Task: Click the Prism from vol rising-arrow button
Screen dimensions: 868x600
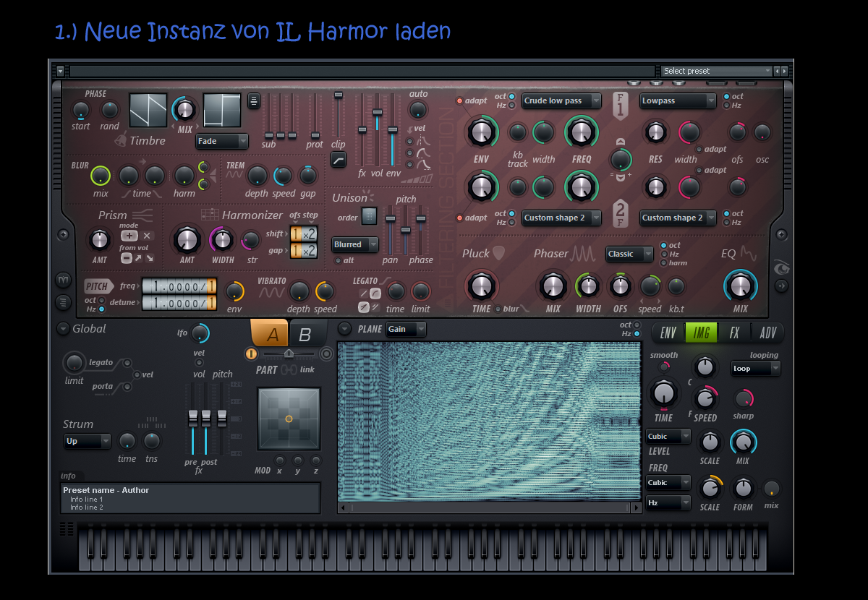Action: [137, 257]
